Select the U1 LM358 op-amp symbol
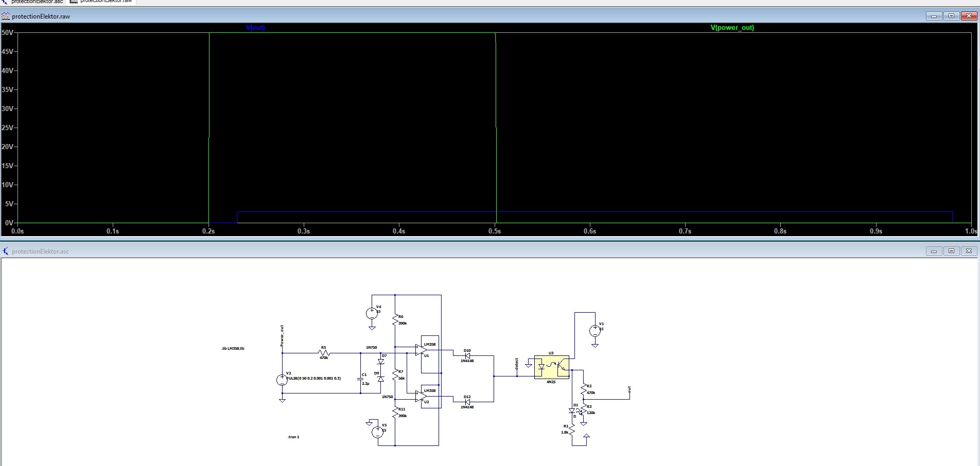The height and width of the screenshot is (466, 980). (x=421, y=350)
